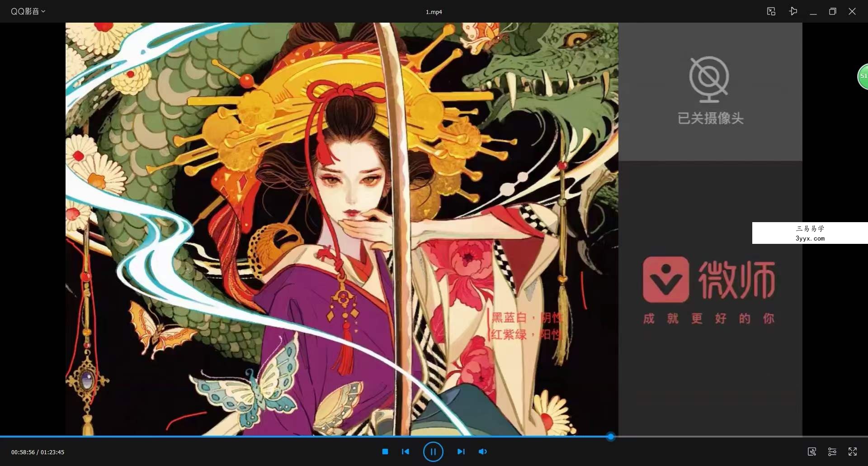Mute audio via the speaker icon
Screen dimensions: 868x466
click(x=483, y=452)
